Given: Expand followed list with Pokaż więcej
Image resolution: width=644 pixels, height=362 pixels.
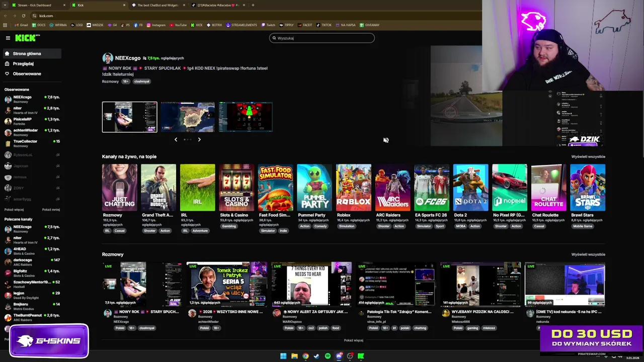Looking at the screenshot, I should [14, 210].
